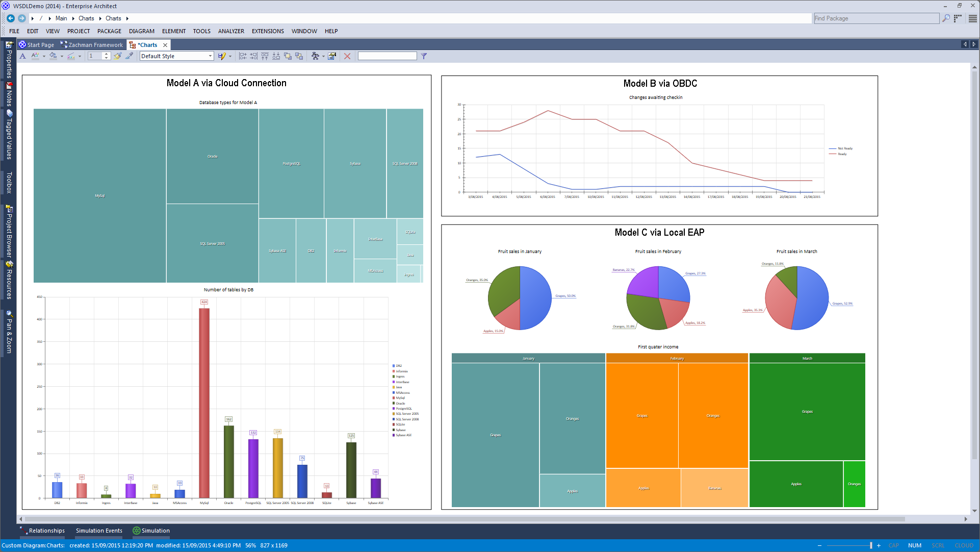
Task: Click the magnifier search icon
Action: [946, 18]
